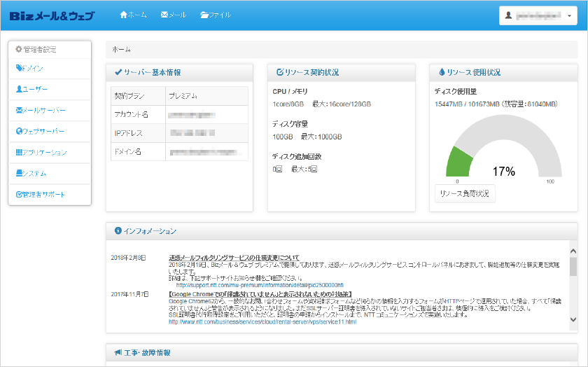Click the mail envelope icon in top navigation

tap(164, 15)
